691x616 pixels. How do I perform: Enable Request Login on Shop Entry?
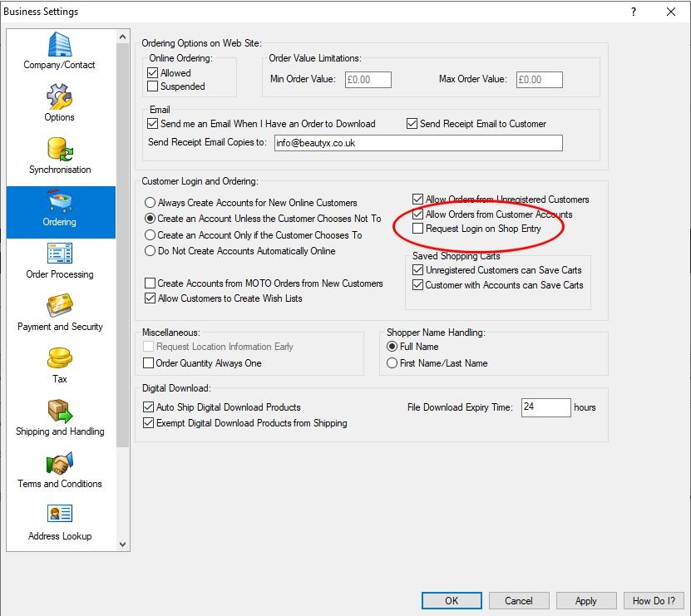[x=417, y=229]
